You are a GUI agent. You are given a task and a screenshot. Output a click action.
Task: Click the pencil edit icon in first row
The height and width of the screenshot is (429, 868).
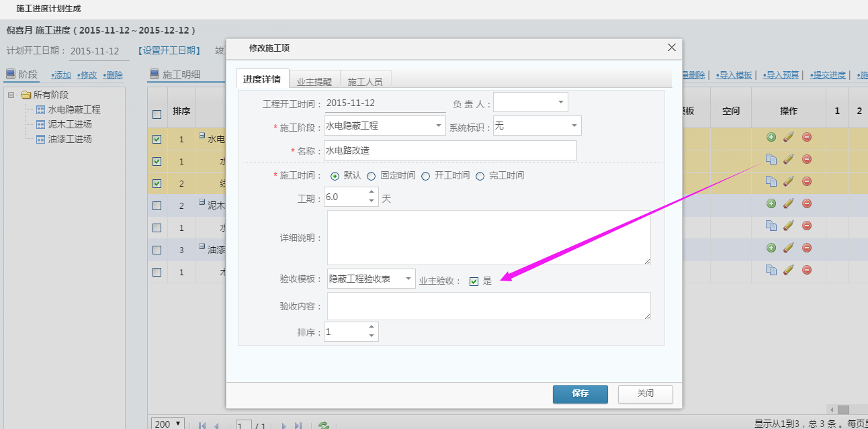(x=789, y=137)
